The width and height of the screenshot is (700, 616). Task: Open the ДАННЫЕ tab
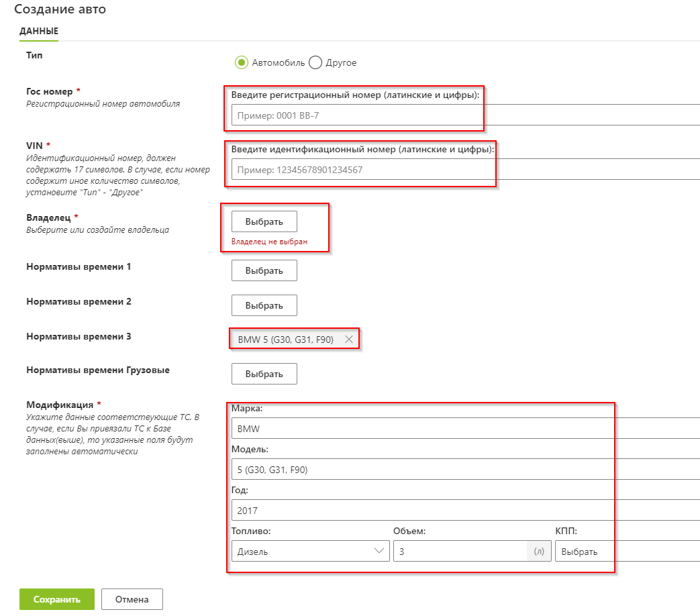(x=39, y=31)
